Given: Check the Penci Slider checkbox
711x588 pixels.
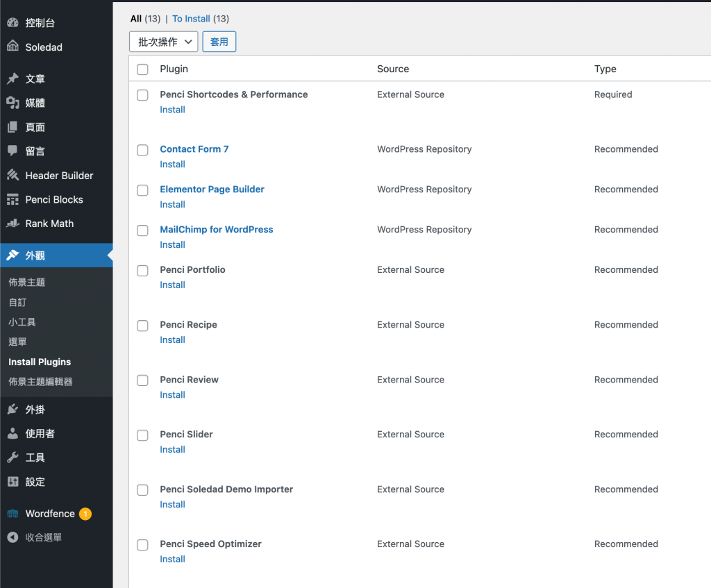Looking at the screenshot, I should 142,435.
